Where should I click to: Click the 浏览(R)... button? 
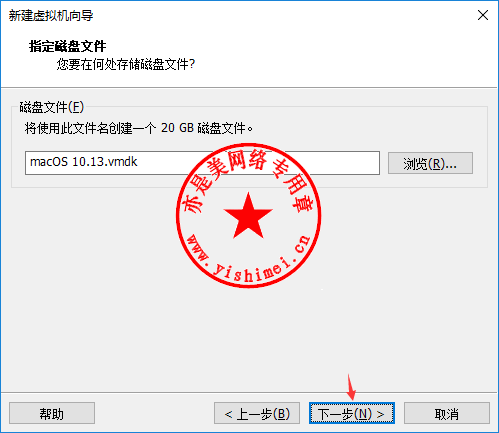[430, 163]
